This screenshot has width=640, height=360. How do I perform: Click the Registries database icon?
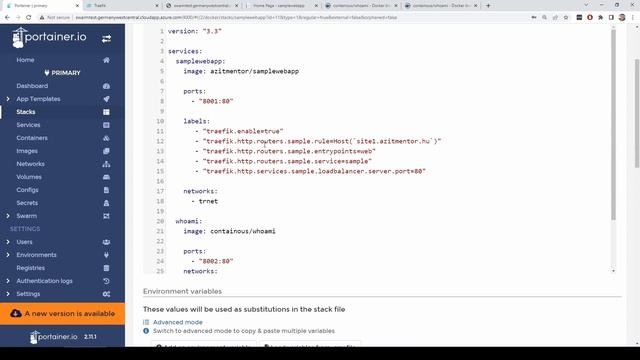point(106,268)
